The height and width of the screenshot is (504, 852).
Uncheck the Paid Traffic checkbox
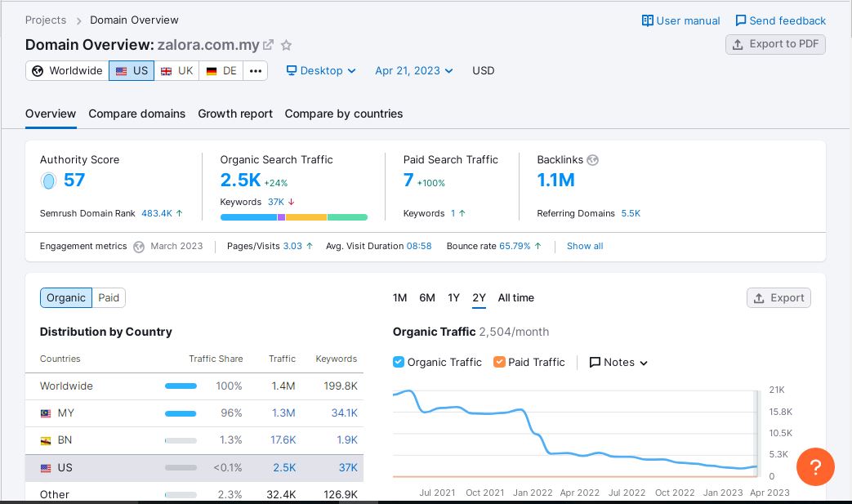tap(499, 362)
